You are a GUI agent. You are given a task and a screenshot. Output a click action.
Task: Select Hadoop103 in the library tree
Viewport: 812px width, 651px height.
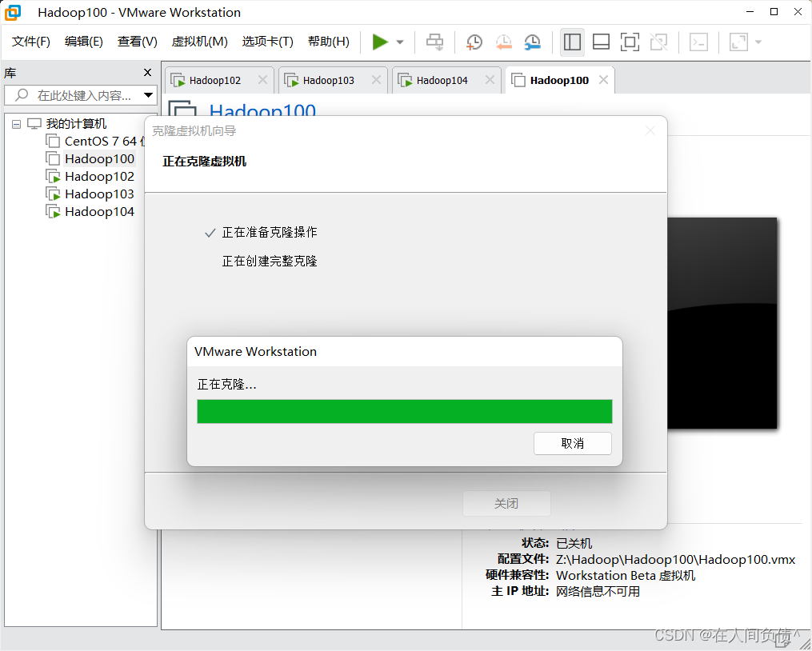[99, 194]
